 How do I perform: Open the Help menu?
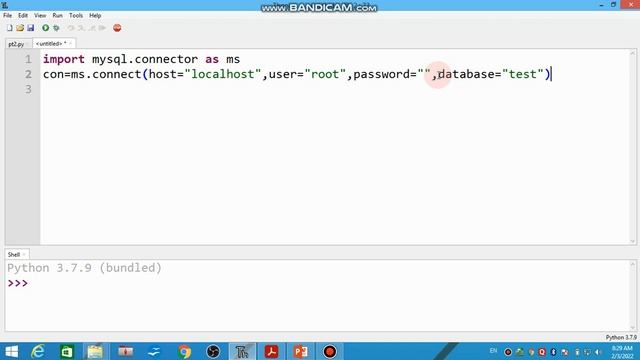coord(95,16)
